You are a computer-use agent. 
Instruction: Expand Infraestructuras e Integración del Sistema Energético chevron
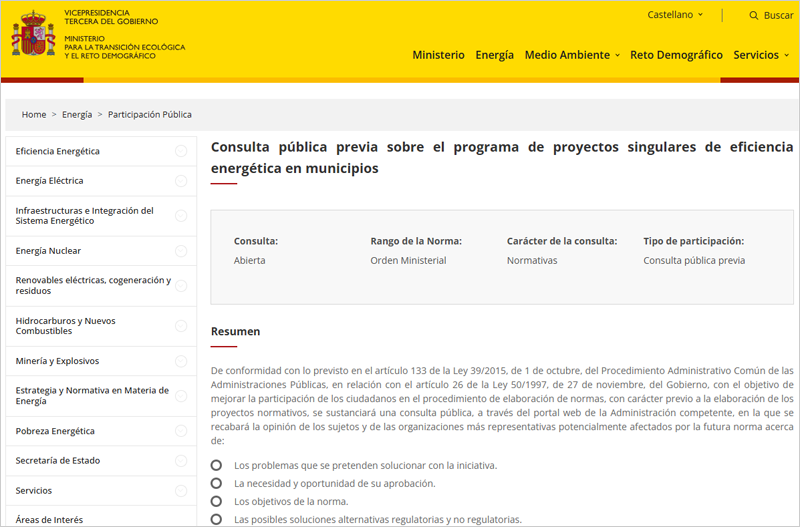point(181,216)
